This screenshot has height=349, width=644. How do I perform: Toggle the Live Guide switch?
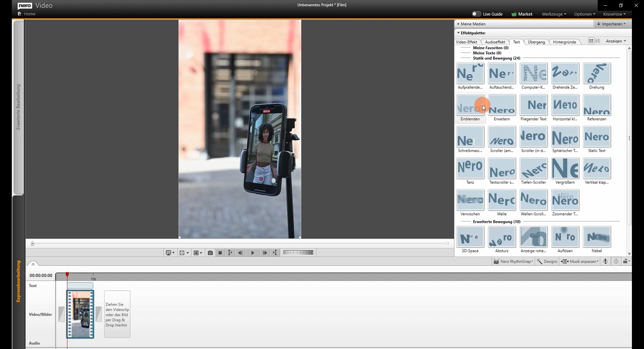coord(476,14)
